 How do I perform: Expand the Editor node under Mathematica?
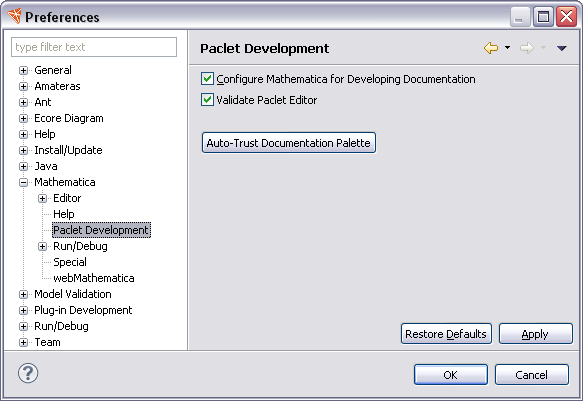pyautogui.click(x=42, y=198)
